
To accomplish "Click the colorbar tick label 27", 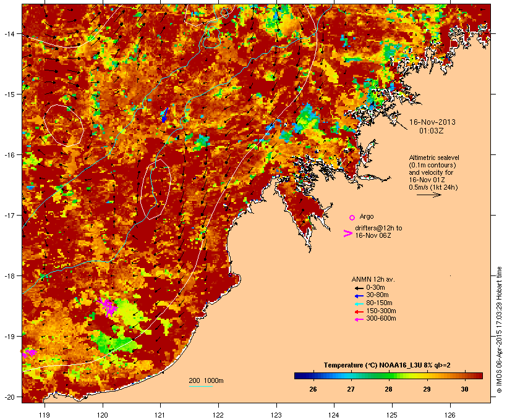I will coord(351,389).
